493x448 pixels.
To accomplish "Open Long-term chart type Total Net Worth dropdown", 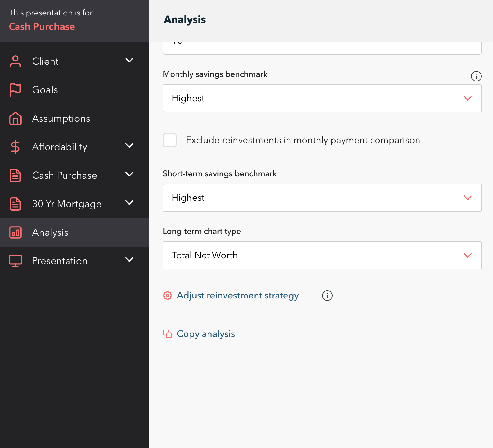I will [322, 255].
